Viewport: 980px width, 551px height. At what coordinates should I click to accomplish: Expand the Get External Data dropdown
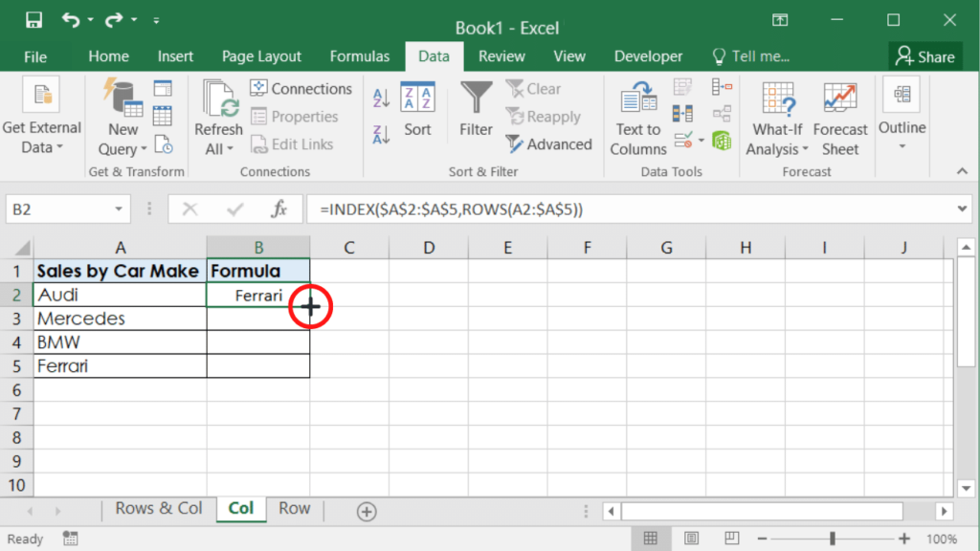[x=41, y=137]
